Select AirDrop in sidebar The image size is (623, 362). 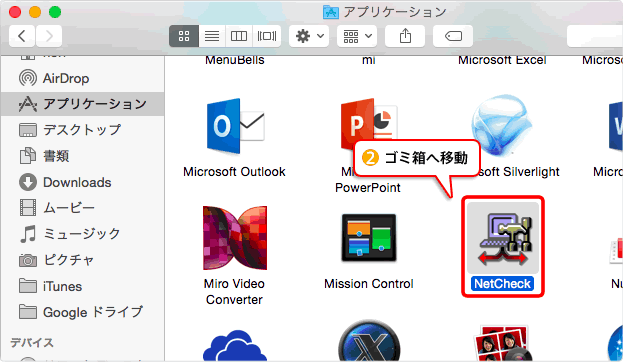click(83, 78)
